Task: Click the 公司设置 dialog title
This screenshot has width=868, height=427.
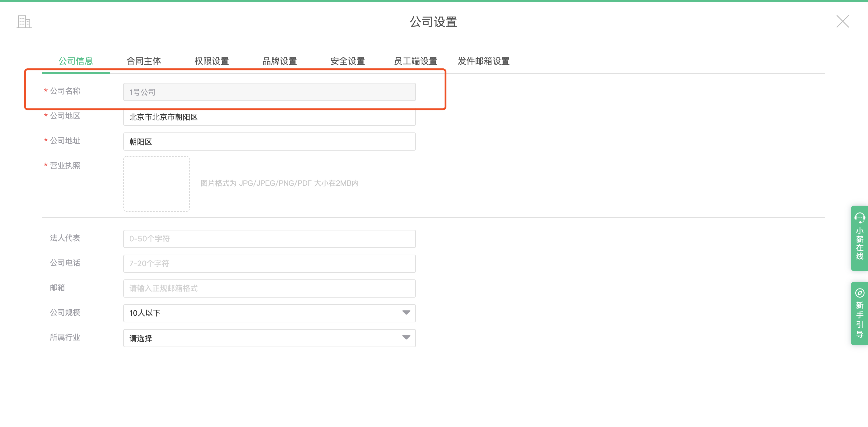Action: coord(433,22)
